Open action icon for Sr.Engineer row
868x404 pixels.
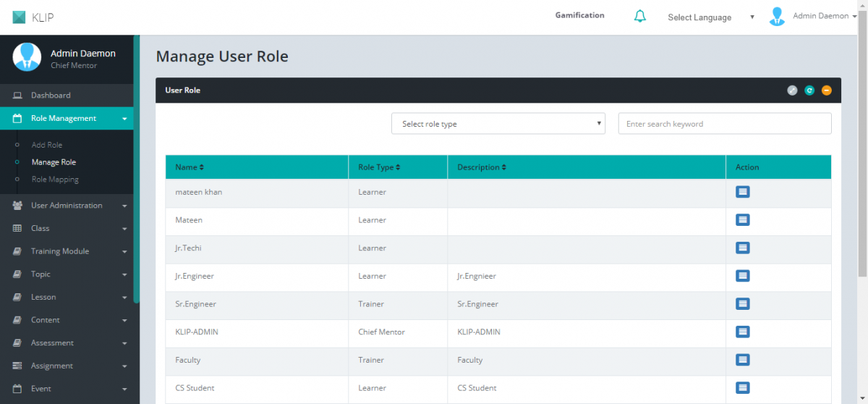(742, 304)
